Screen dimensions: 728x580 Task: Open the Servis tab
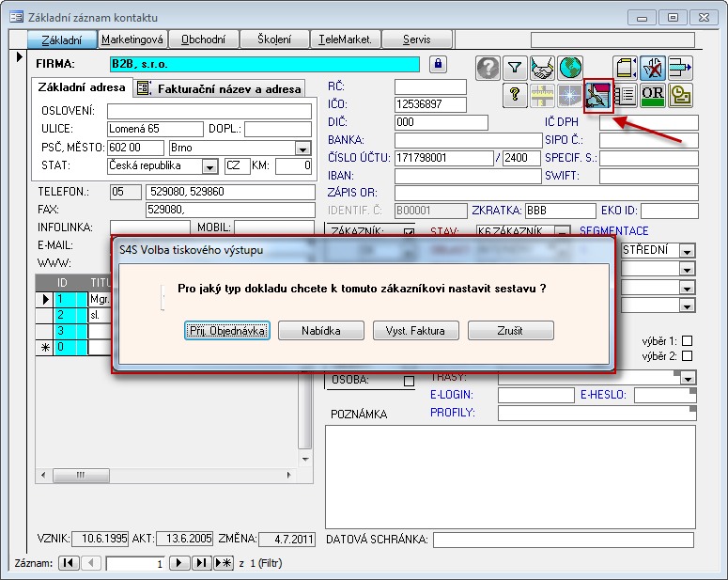tap(416, 39)
